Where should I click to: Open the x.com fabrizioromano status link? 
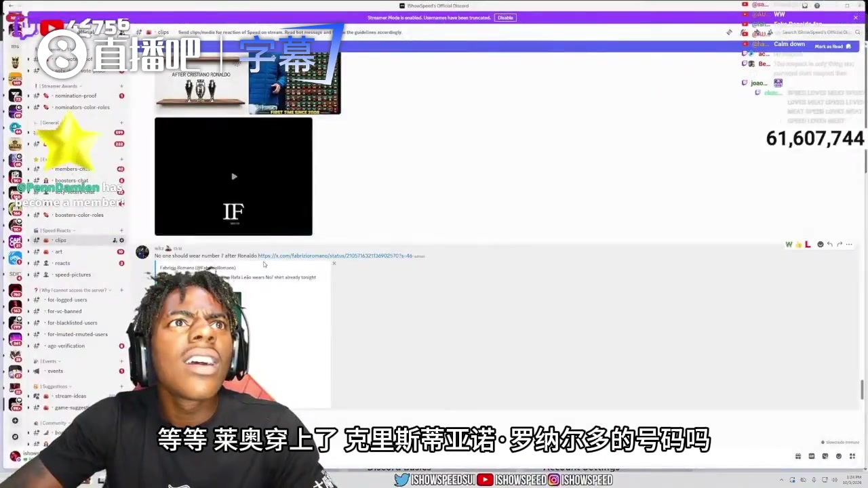[x=335, y=256]
